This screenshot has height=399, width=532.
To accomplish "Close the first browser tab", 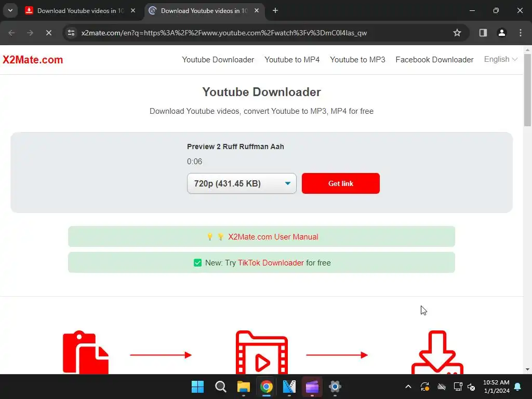I will coord(133,10).
